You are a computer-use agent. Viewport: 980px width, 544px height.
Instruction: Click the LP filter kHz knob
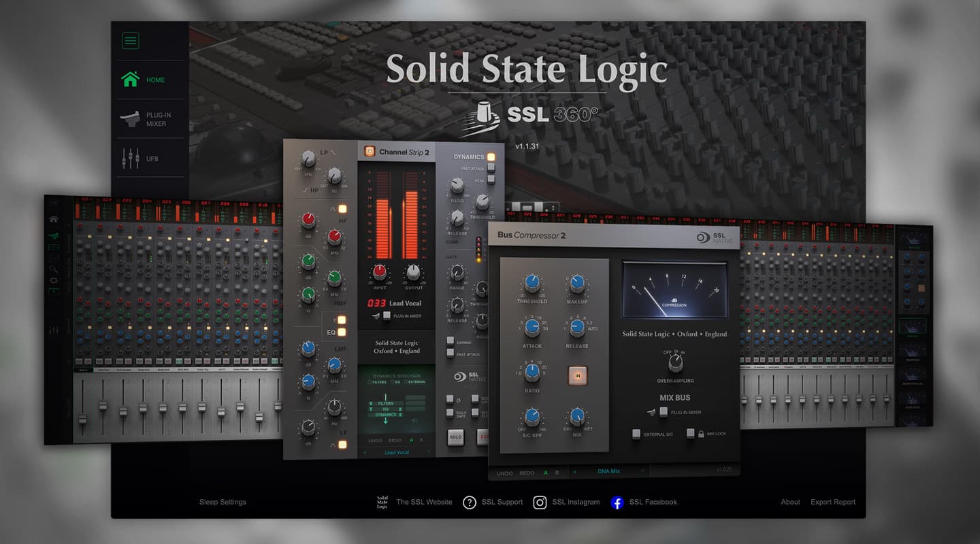click(308, 160)
